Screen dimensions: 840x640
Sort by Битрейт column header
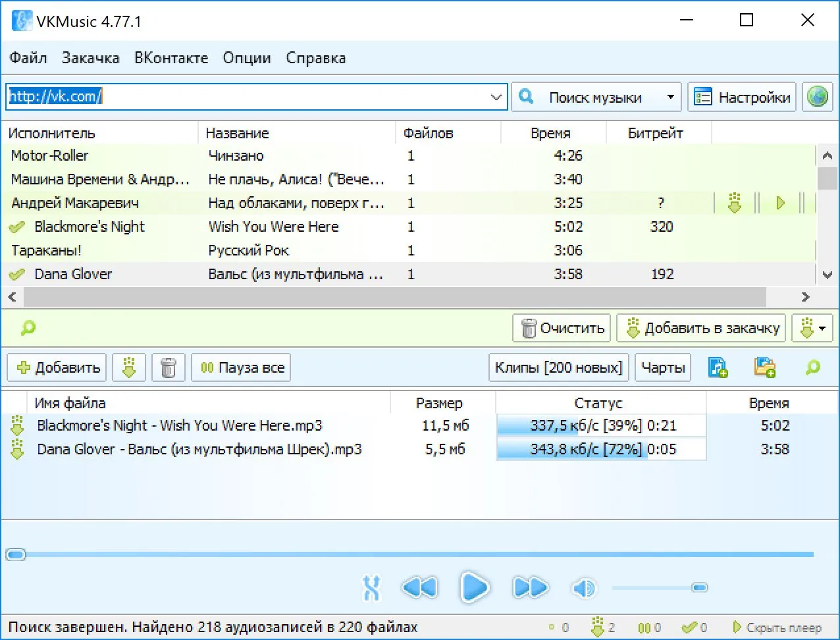point(659,133)
